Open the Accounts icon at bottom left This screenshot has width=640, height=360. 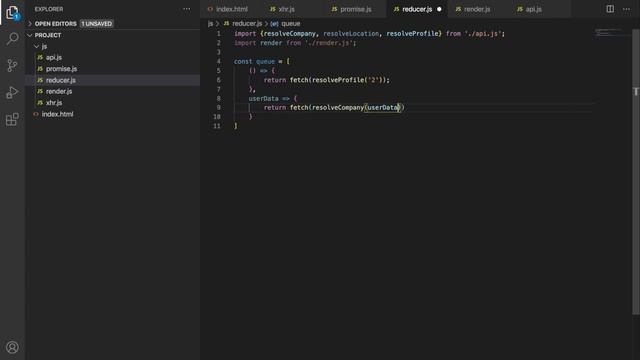(12, 347)
